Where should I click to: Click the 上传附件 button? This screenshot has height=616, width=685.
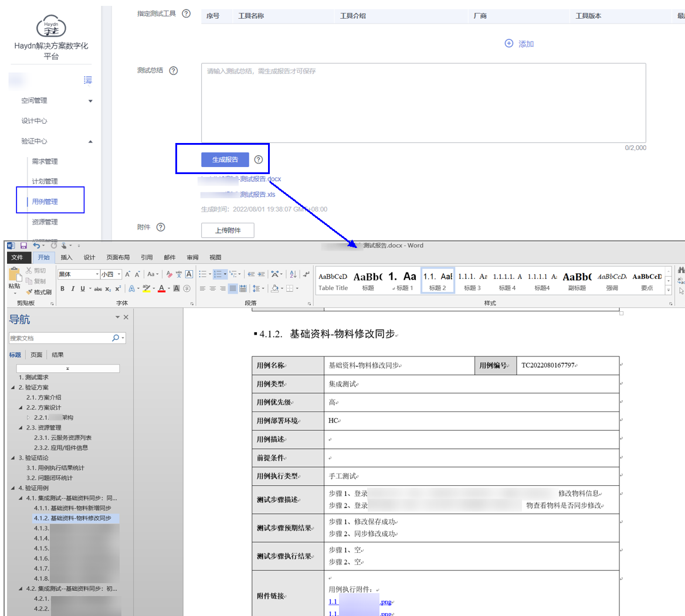[x=228, y=230]
